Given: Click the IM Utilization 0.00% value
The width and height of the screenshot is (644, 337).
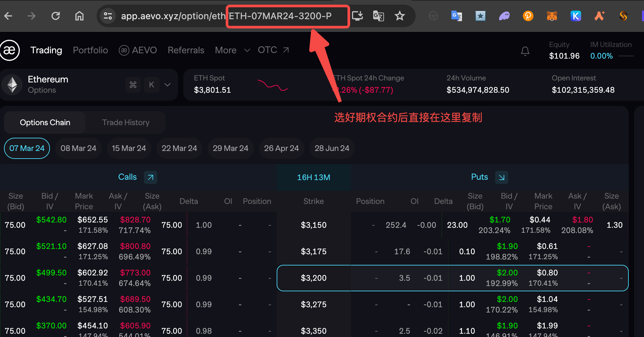Looking at the screenshot, I should point(602,56).
